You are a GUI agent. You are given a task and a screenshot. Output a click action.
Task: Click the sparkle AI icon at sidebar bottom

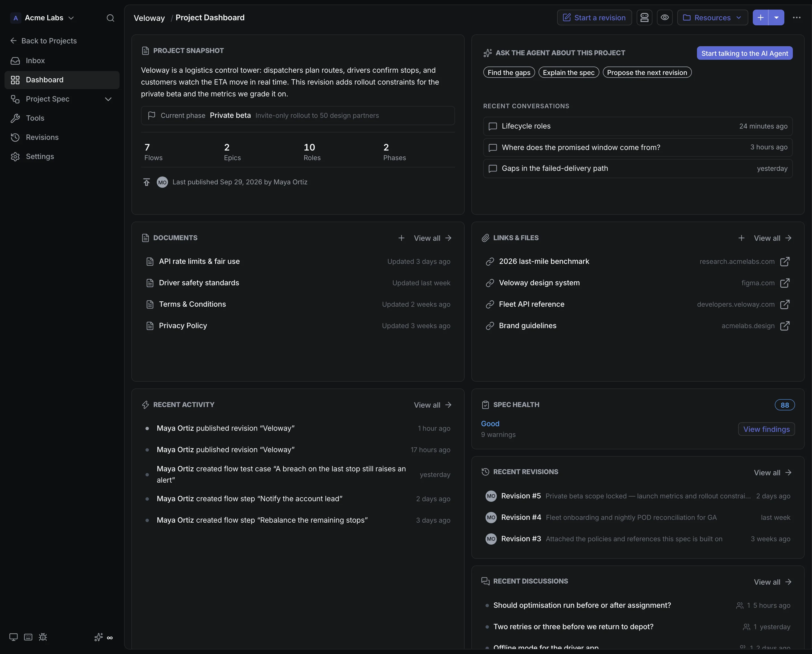point(98,637)
